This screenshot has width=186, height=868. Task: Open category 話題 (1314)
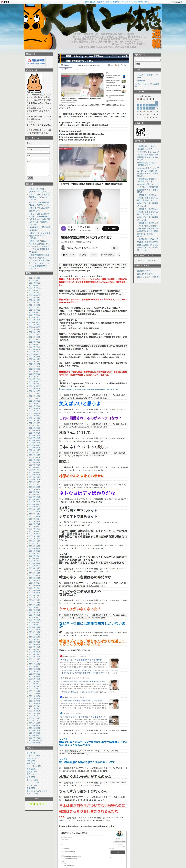32,758
